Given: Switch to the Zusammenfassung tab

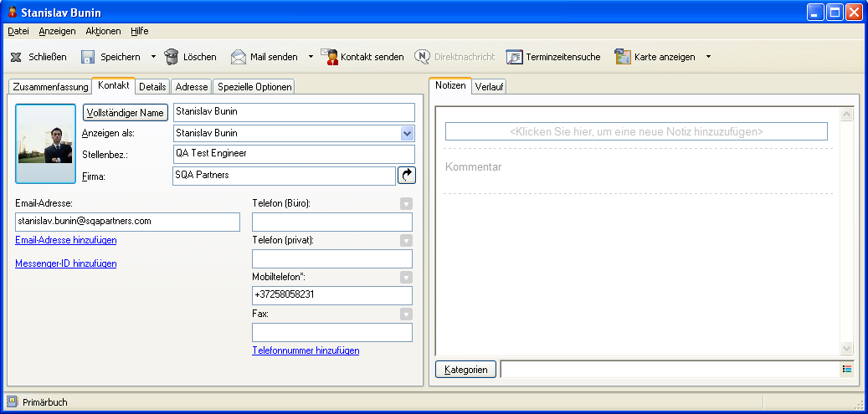Looking at the screenshot, I should tap(50, 87).
